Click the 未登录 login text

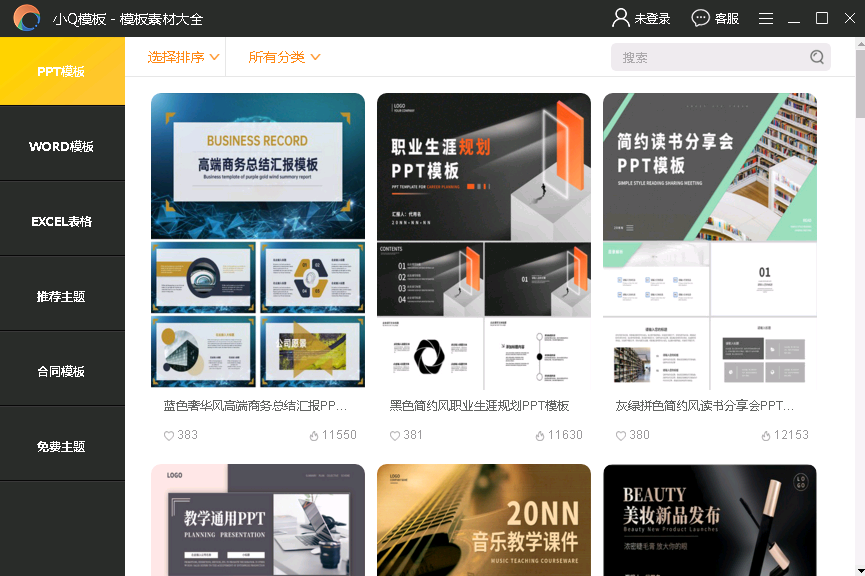[x=652, y=19]
